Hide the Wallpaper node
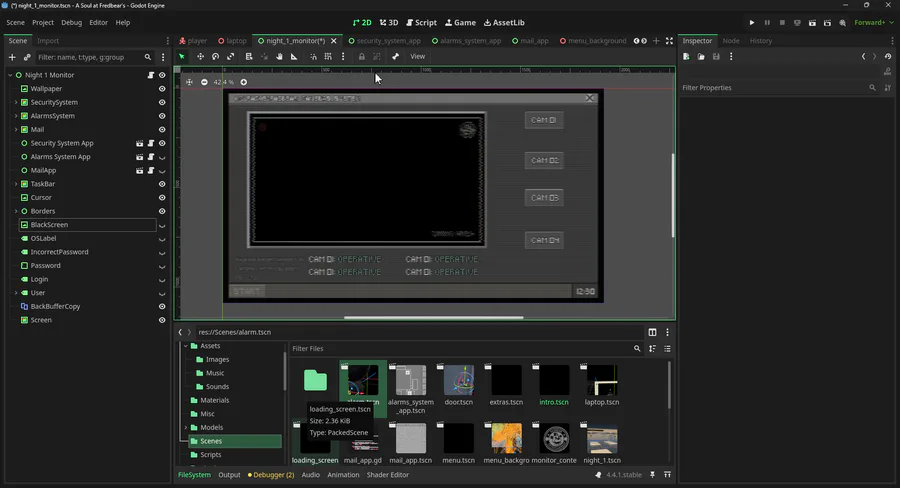 (x=162, y=89)
